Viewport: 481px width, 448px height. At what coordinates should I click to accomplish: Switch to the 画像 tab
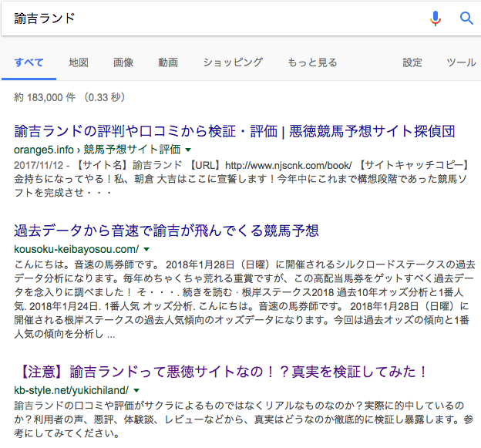123,62
